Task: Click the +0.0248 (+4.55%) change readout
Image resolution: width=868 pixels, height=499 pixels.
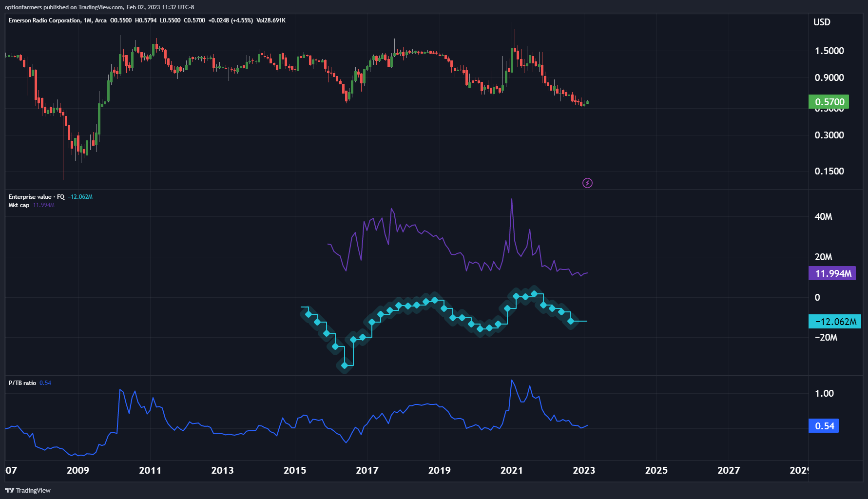Action: (231, 20)
